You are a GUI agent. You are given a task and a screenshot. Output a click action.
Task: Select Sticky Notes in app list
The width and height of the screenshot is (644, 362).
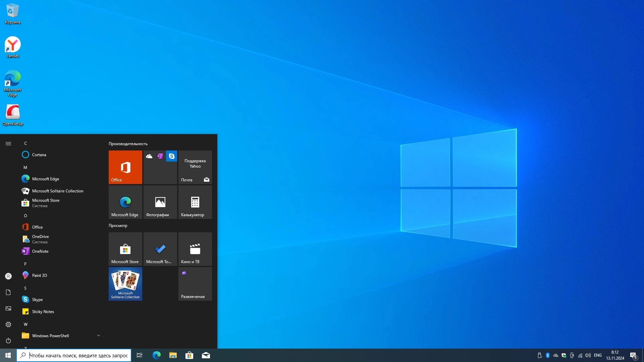tap(43, 311)
